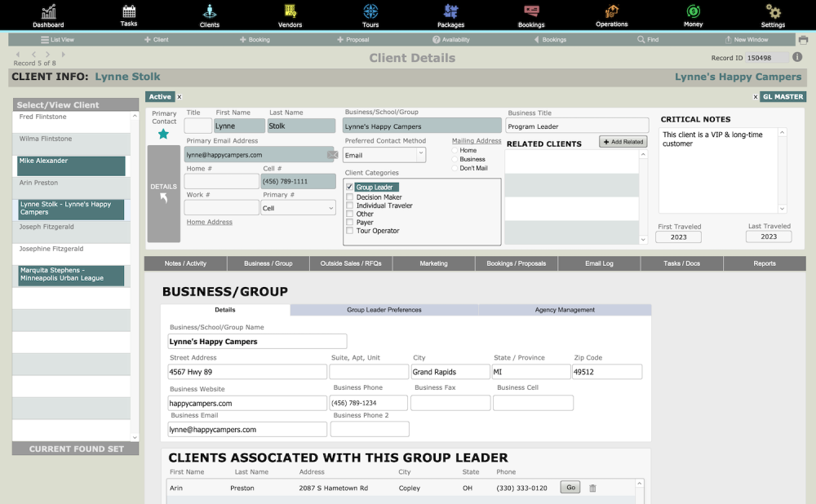The width and height of the screenshot is (816, 504).
Task: Select Don't Mail radio option
Action: pyautogui.click(x=455, y=168)
